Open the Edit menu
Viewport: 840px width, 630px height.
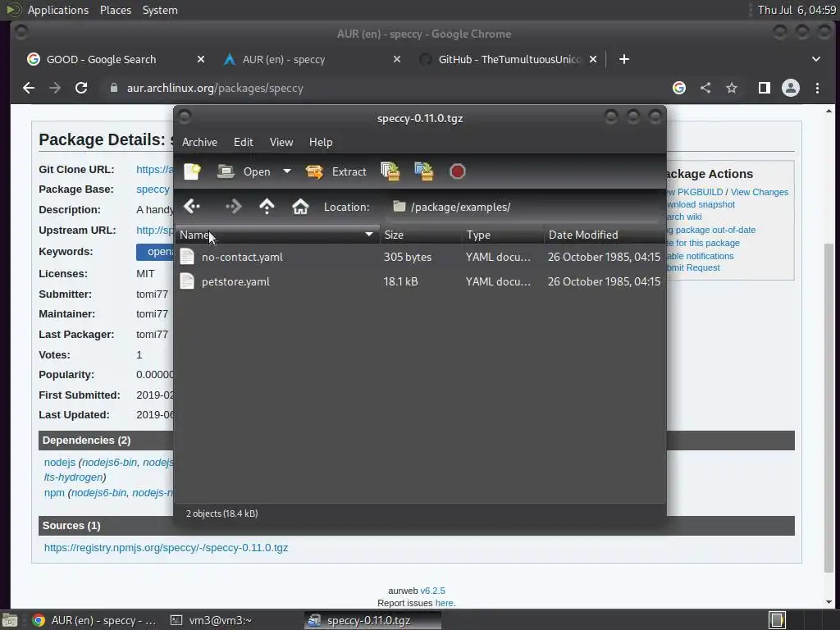(x=243, y=142)
